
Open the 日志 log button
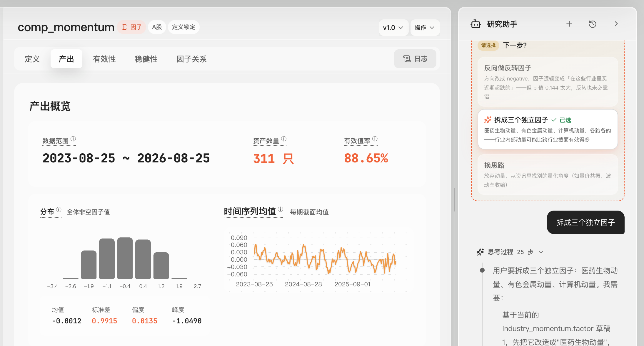(415, 59)
